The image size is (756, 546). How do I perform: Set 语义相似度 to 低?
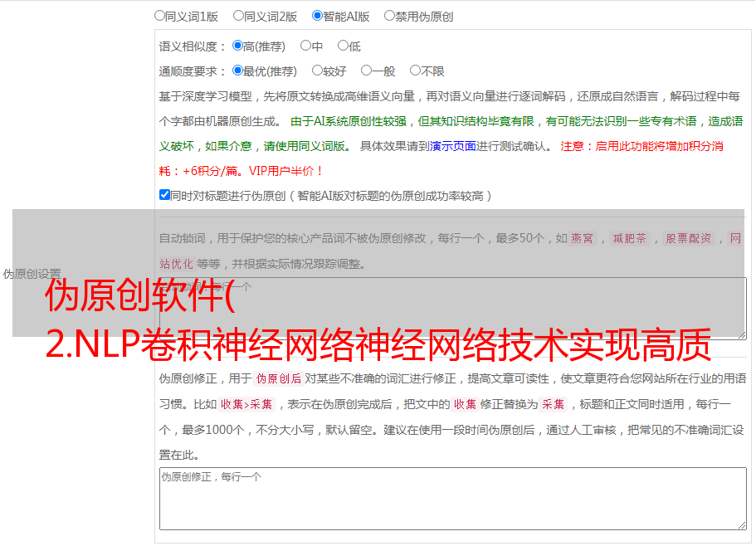point(343,46)
